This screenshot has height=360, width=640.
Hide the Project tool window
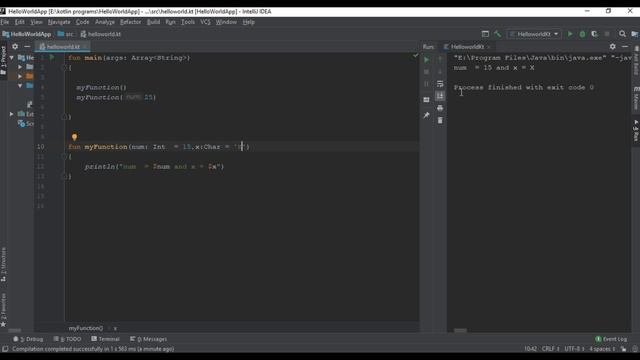[x=27, y=47]
